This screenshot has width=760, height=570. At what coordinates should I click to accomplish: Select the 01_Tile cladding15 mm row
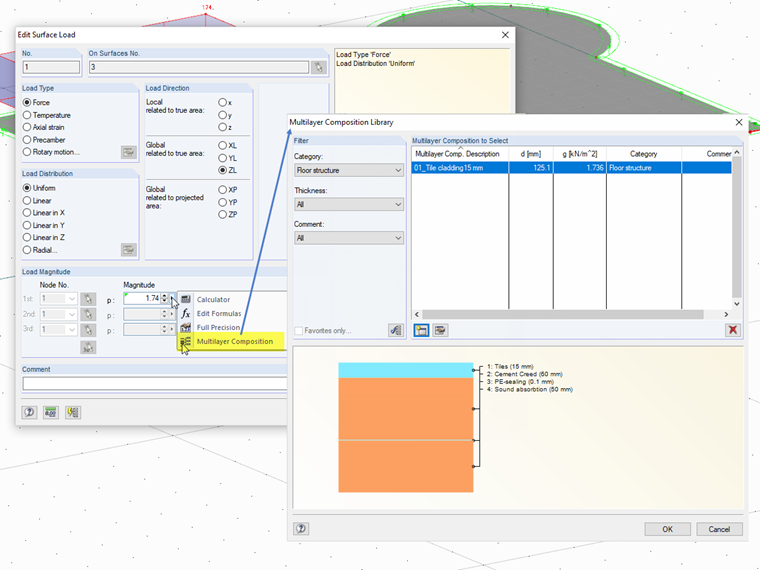pos(571,168)
